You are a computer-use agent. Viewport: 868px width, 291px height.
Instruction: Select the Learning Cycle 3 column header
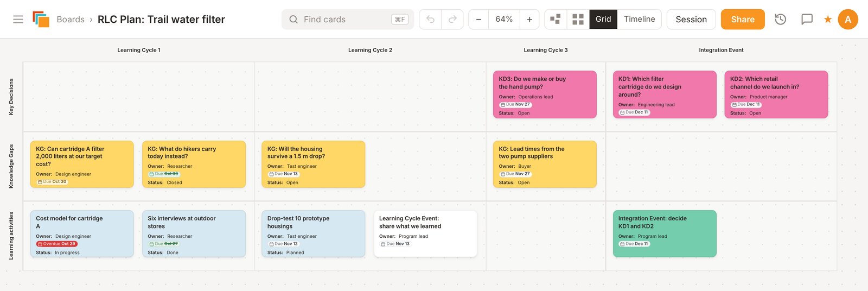coord(546,50)
